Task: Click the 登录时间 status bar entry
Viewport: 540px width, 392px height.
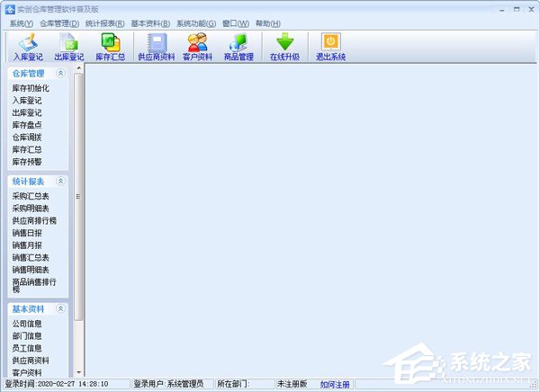Action: [66, 384]
